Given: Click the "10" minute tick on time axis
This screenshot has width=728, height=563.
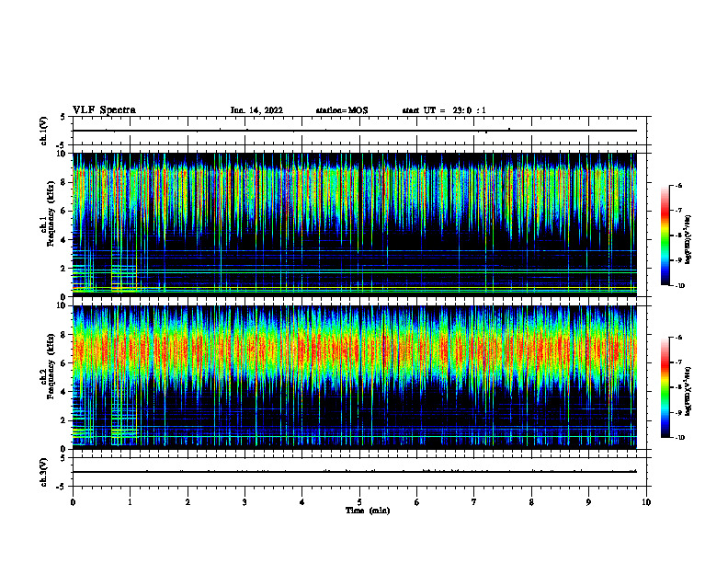Looking at the screenshot, I should pyautogui.click(x=646, y=502).
